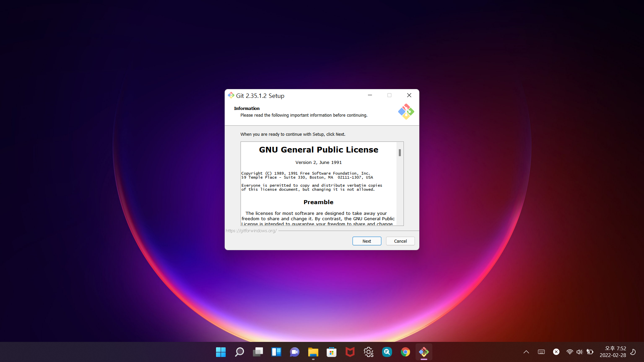The image size is (644, 362).
Task: Launch Google Chrome from the taskbar
Action: click(405, 352)
